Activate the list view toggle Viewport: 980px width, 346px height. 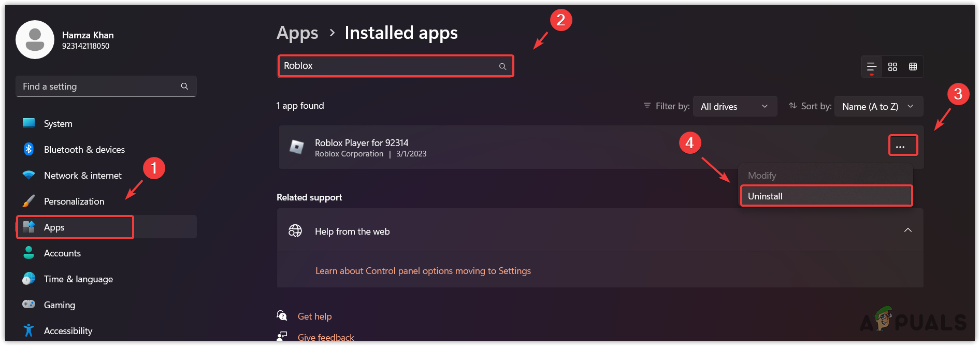(871, 66)
